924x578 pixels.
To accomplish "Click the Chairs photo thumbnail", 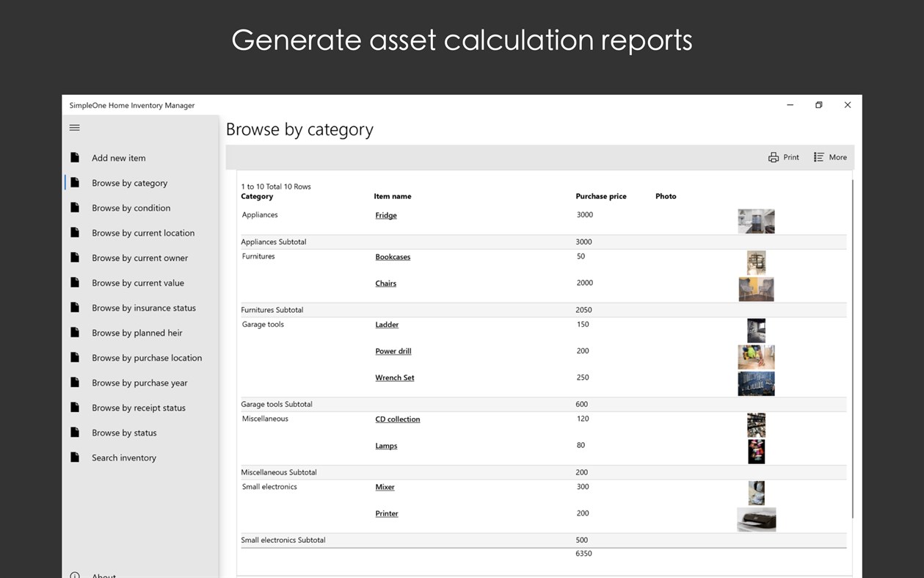I will click(756, 289).
